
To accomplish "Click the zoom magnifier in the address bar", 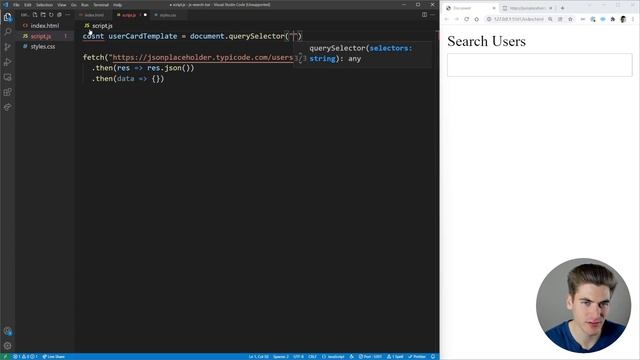I will point(550,19).
